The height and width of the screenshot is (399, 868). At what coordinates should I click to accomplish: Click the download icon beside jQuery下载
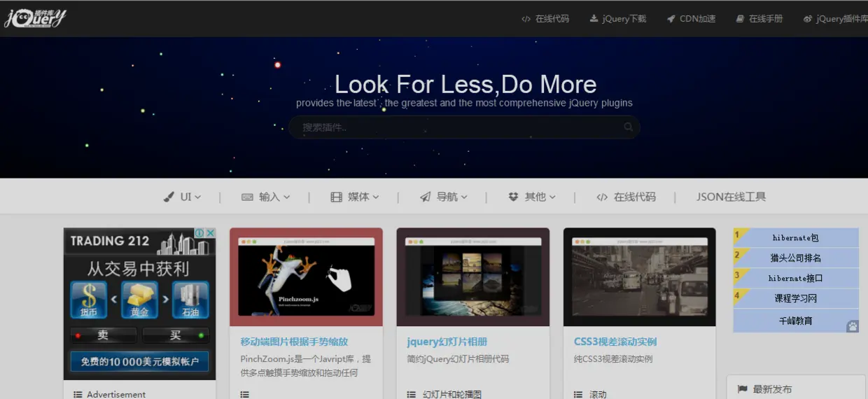pyautogui.click(x=594, y=19)
